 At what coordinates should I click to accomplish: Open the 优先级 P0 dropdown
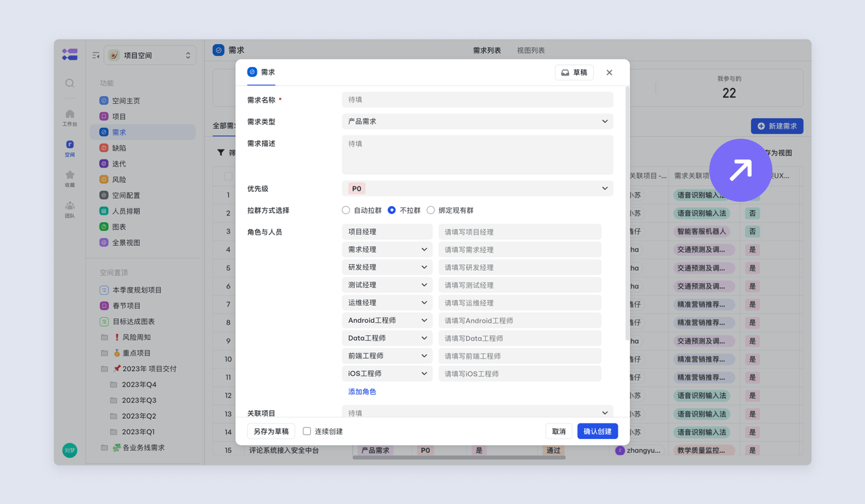(x=477, y=188)
